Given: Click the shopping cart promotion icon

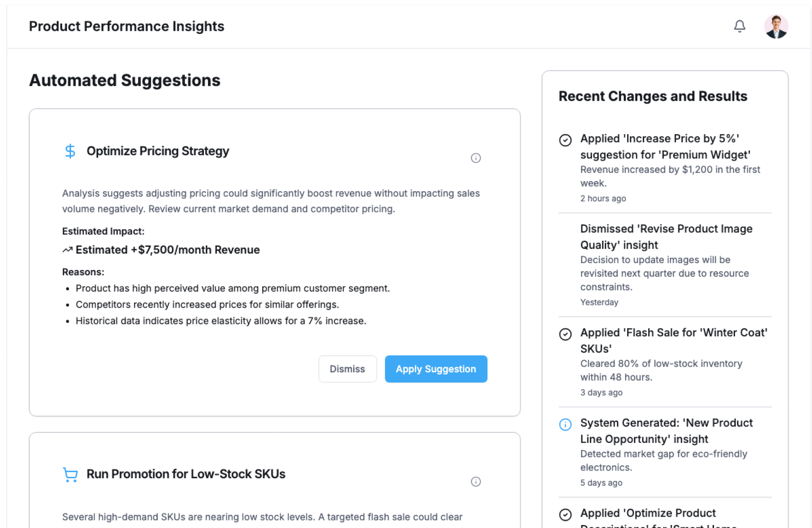Looking at the screenshot, I should pos(70,474).
